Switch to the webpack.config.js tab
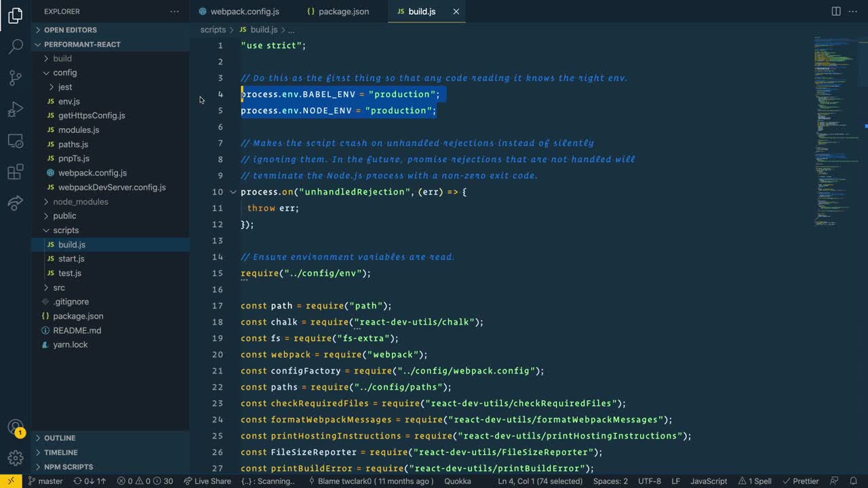 click(244, 12)
